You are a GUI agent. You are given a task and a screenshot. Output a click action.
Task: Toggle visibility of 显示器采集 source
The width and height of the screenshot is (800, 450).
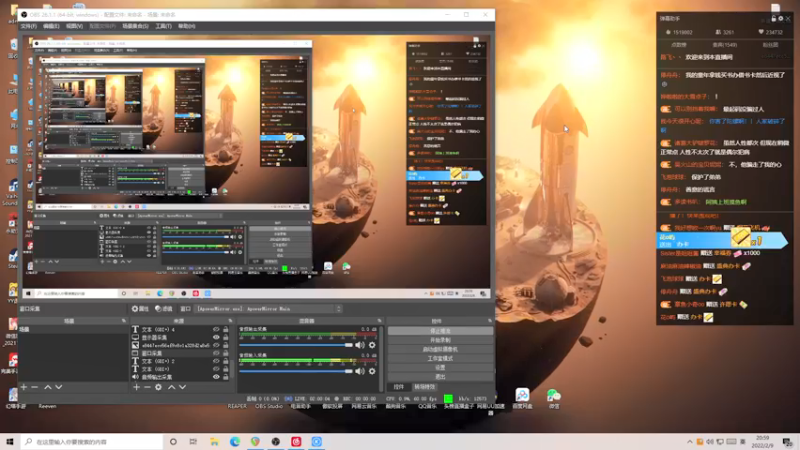coord(216,337)
